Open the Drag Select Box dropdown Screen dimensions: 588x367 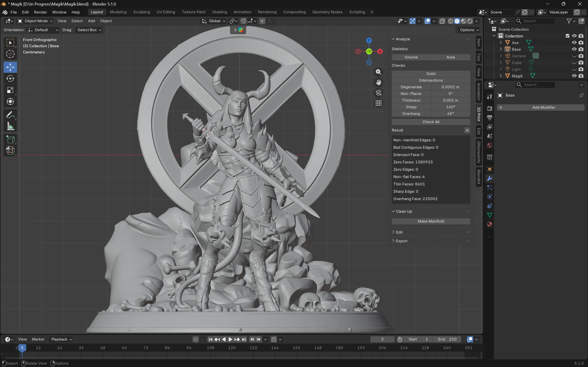pos(89,30)
